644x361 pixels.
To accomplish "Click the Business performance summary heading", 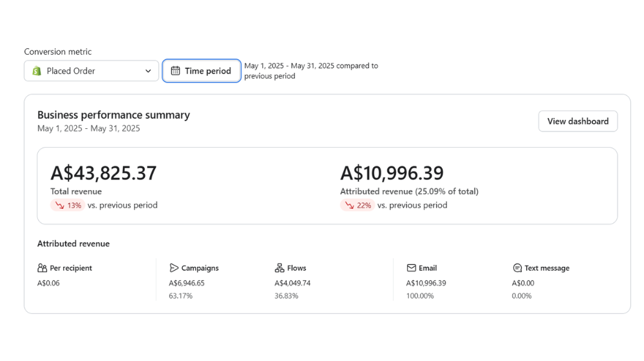I will point(114,115).
